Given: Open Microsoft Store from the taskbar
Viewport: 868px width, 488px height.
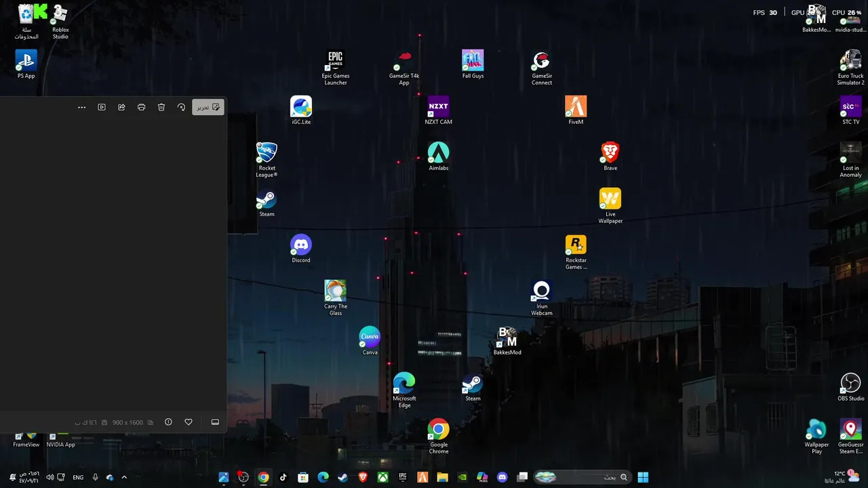Looking at the screenshot, I should point(303,477).
